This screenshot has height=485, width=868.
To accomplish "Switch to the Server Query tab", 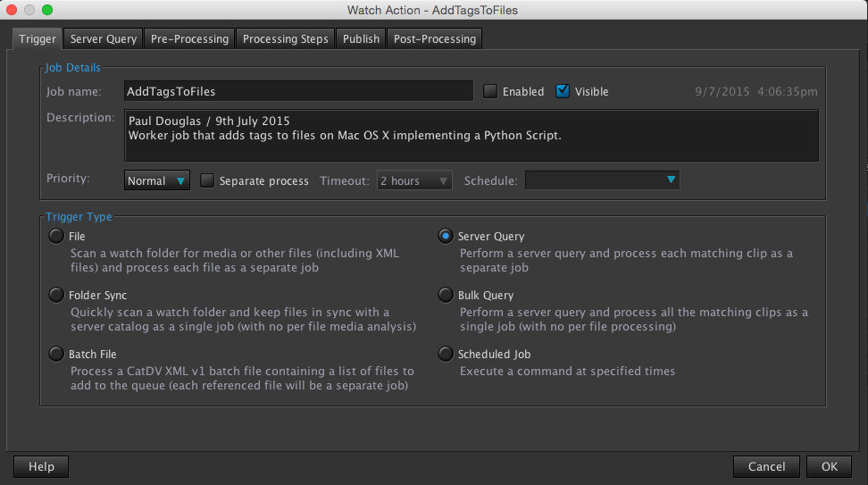I will [x=104, y=39].
